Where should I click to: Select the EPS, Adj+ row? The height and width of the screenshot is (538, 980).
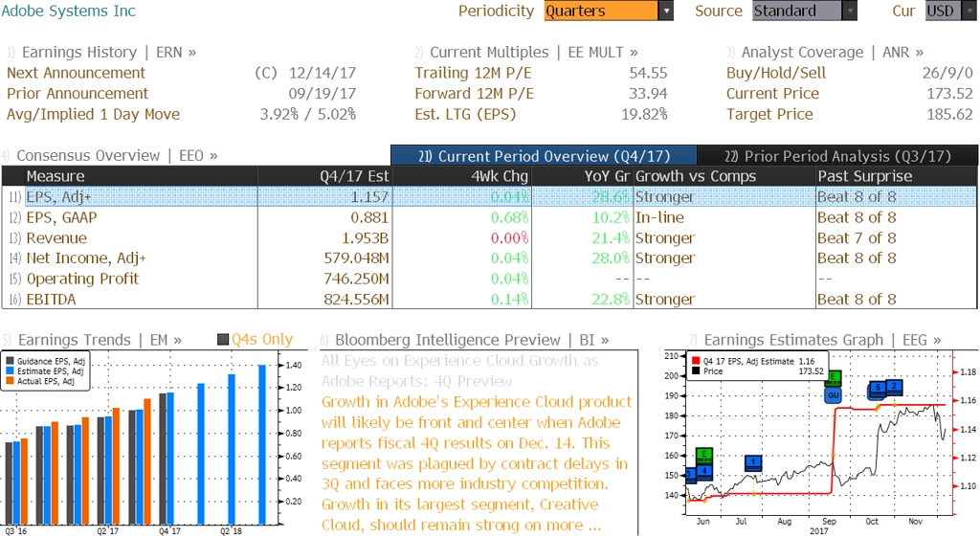point(489,197)
